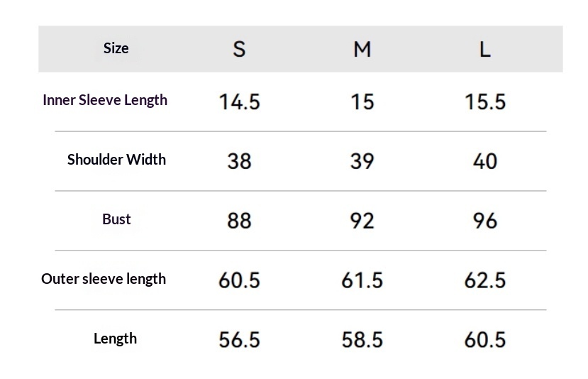This screenshot has height=379, width=588.
Task: Click the Bust row label
Action: point(116,219)
